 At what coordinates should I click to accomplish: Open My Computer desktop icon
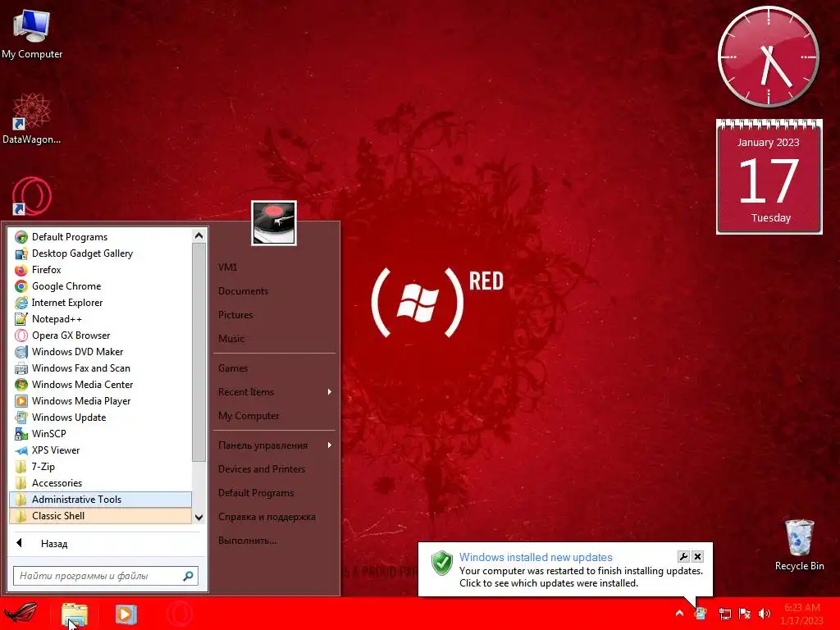(x=32, y=33)
